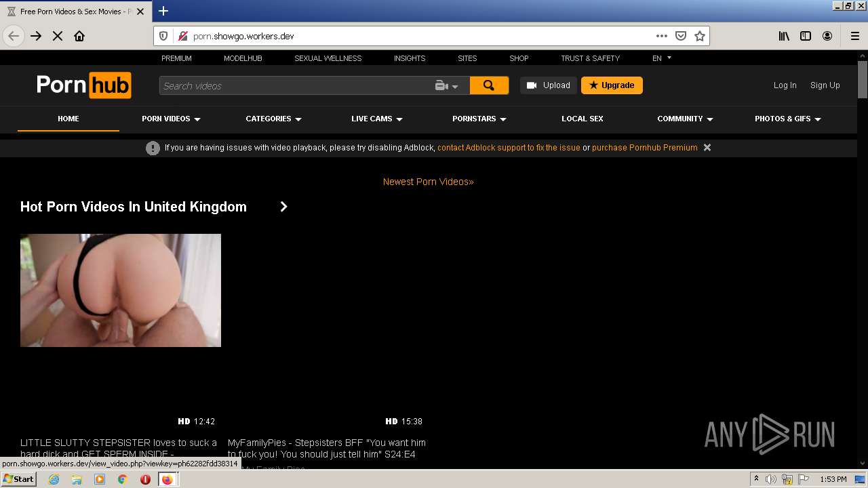Close the current browser tab
Image resolution: width=868 pixels, height=488 pixels.
pyautogui.click(x=140, y=12)
